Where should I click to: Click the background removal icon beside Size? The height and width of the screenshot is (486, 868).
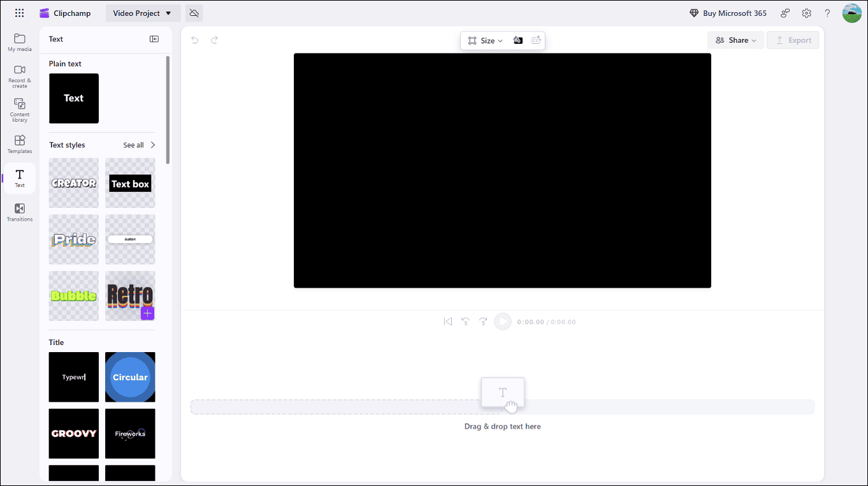[518, 40]
